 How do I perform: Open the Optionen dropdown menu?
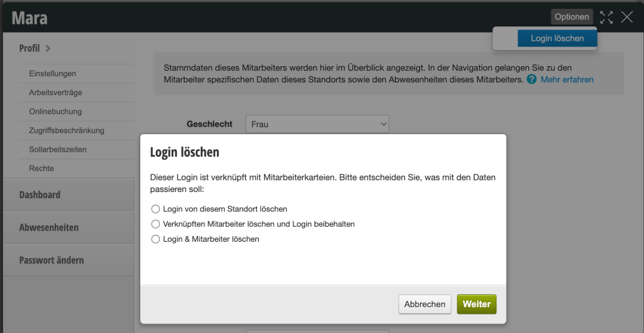572,17
